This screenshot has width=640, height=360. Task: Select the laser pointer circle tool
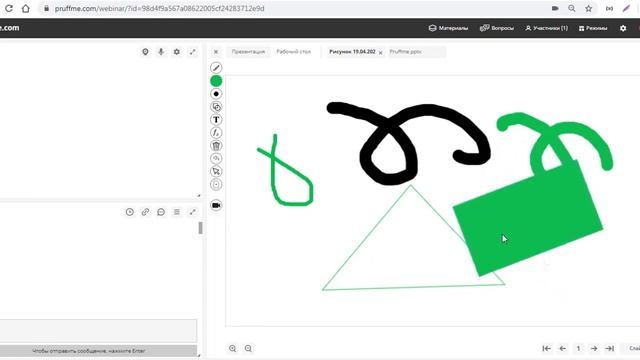click(x=216, y=184)
